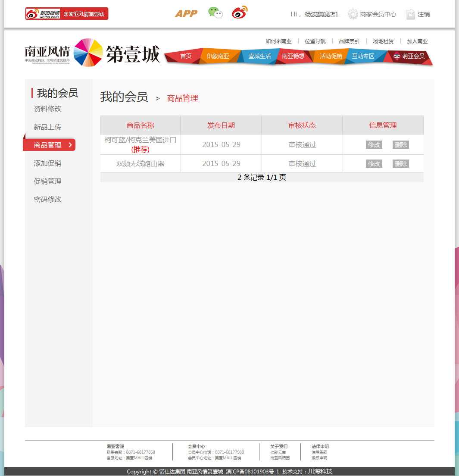Open 品牌索引 top link
Viewport: 459px width, 476px height.
click(349, 41)
